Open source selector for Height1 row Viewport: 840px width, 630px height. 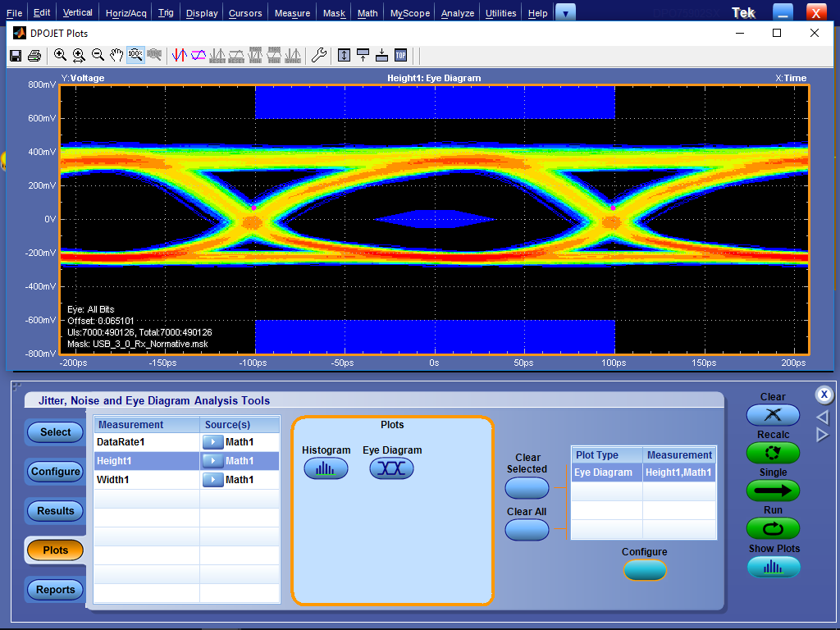212,461
